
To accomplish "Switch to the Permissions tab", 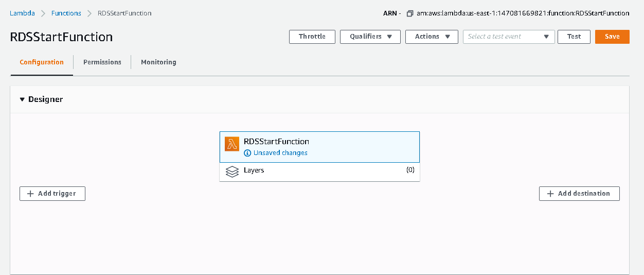I will point(102,62).
